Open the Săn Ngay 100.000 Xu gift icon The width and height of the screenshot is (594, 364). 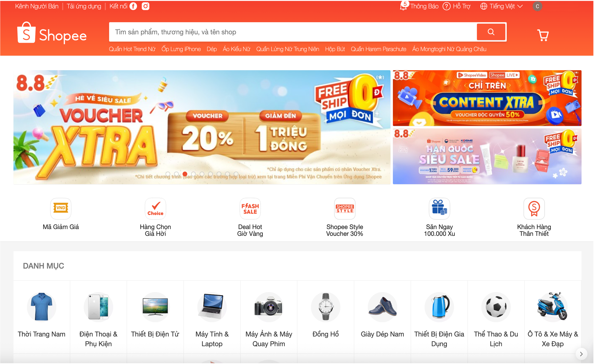coord(439,208)
